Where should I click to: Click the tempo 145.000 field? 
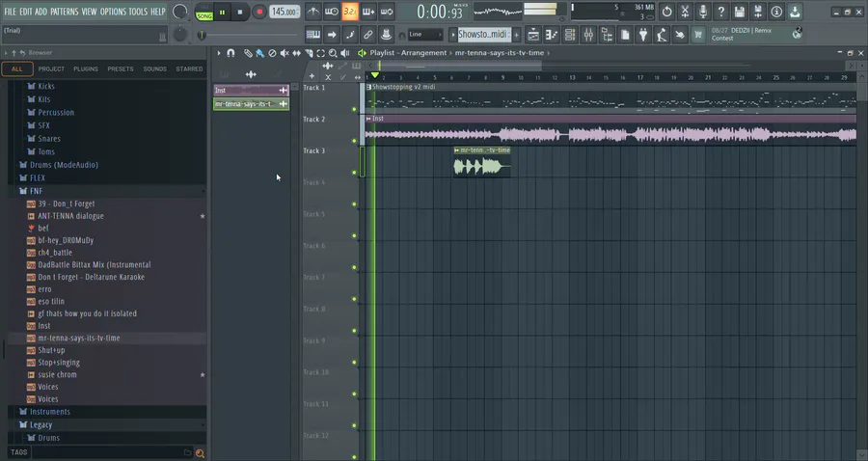(285, 12)
